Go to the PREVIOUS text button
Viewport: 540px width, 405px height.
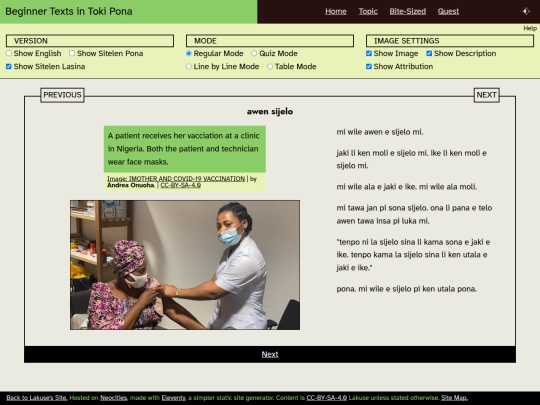click(x=62, y=95)
